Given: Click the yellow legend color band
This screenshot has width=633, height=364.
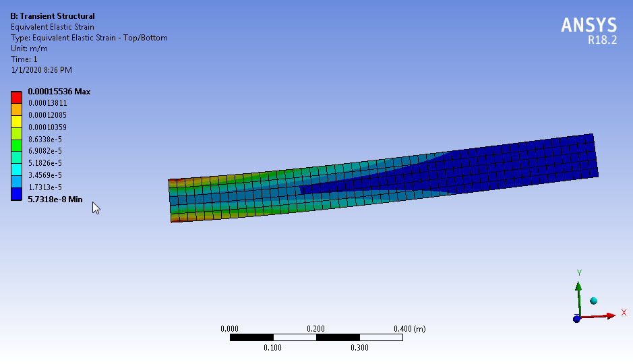Looking at the screenshot, I should (x=16, y=122).
